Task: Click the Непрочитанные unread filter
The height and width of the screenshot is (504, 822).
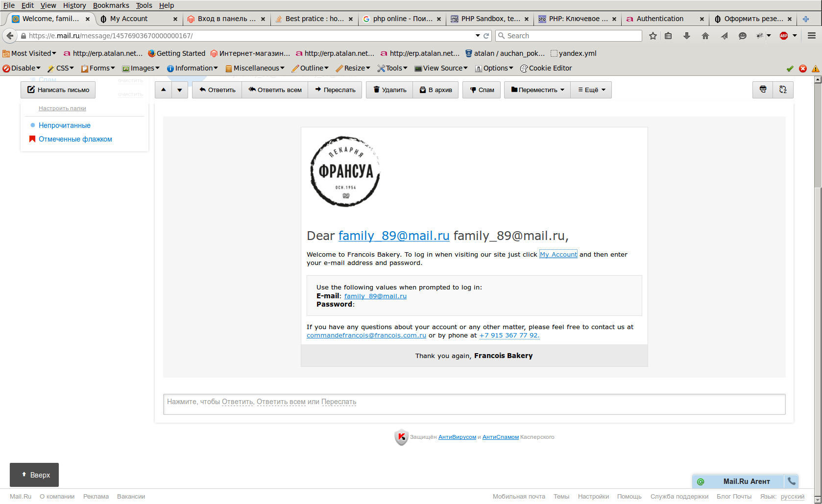Action: click(x=65, y=125)
